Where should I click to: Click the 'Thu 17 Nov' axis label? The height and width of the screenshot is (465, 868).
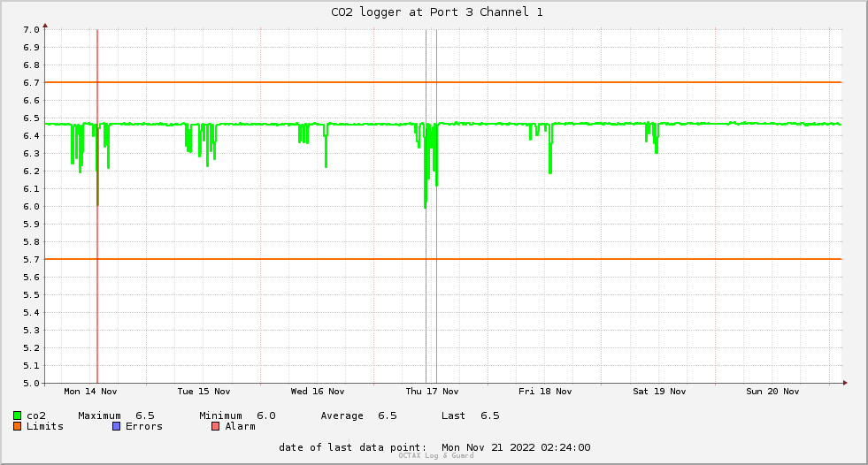[x=432, y=392]
